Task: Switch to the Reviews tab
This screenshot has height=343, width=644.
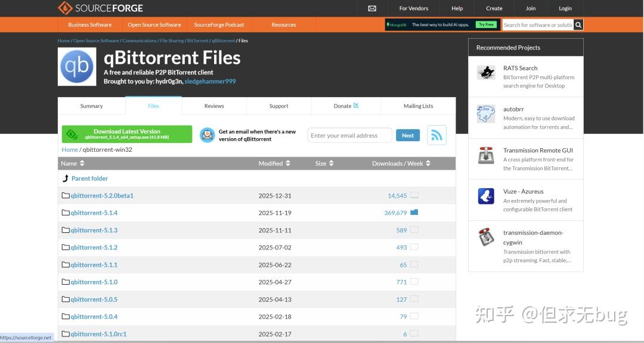Action: [214, 106]
